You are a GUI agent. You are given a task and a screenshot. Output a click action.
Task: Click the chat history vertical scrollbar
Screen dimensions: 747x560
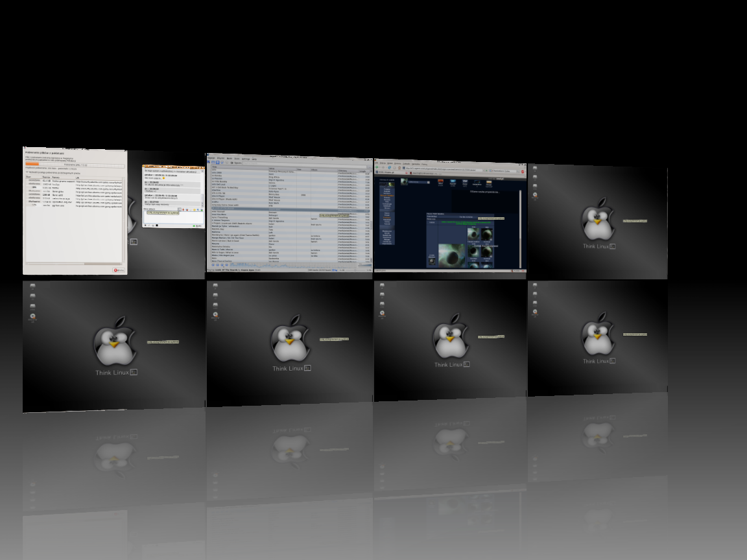[x=204, y=187]
